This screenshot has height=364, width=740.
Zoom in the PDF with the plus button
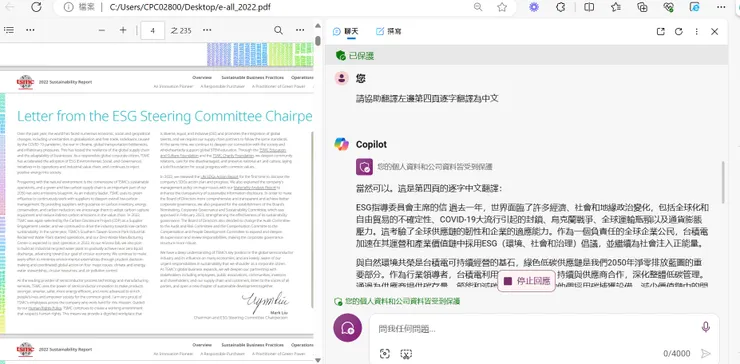click(123, 30)
